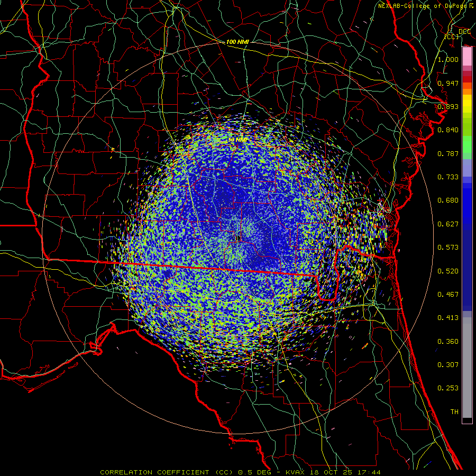Click the radar site marker at ring center

(x=237, y=237)
